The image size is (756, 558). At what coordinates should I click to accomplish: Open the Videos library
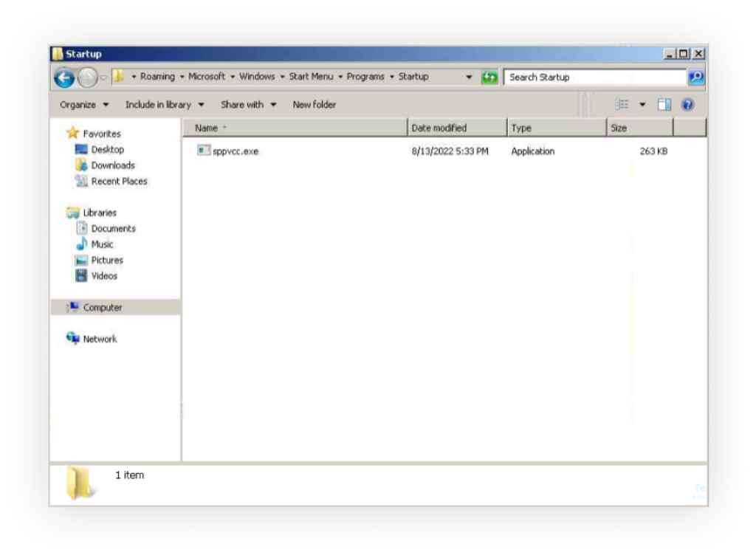[x=104, y=276]
